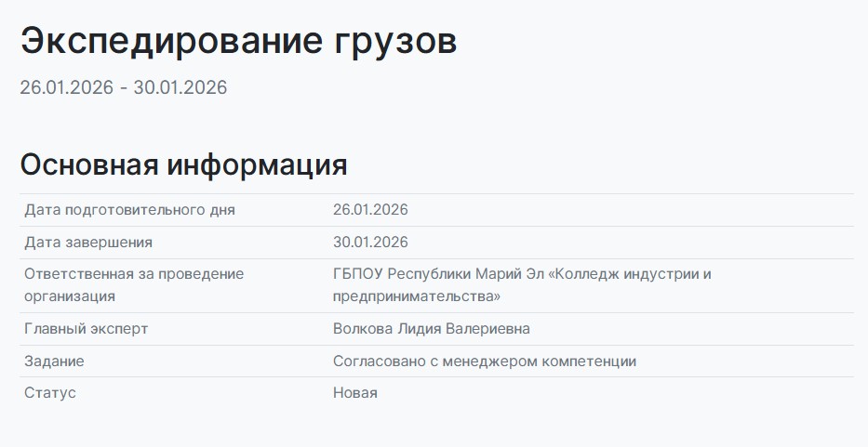Click the completion date value 30.01.2026 in the table
Viewport: 868px width, 447px height.
(x=370, y=243)
